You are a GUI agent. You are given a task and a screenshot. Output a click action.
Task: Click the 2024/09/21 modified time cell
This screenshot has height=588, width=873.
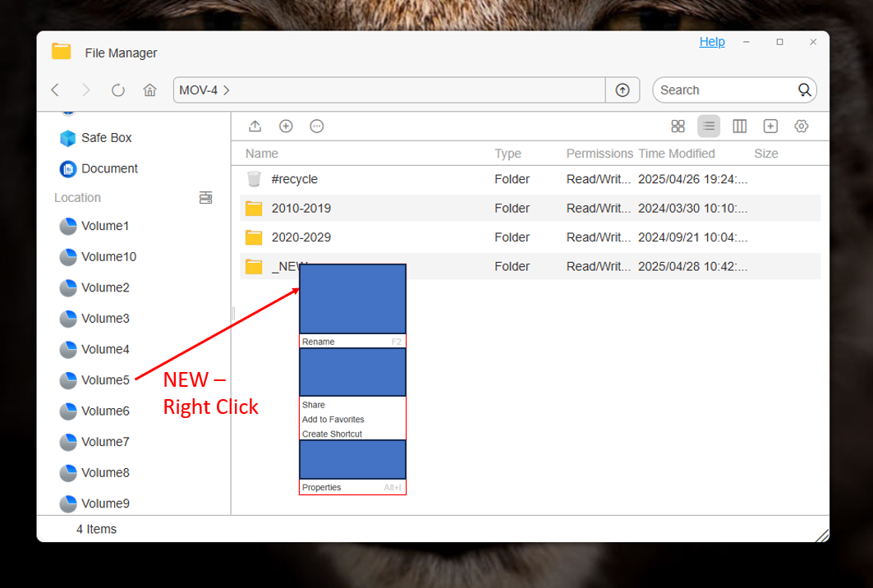[692, 237]
